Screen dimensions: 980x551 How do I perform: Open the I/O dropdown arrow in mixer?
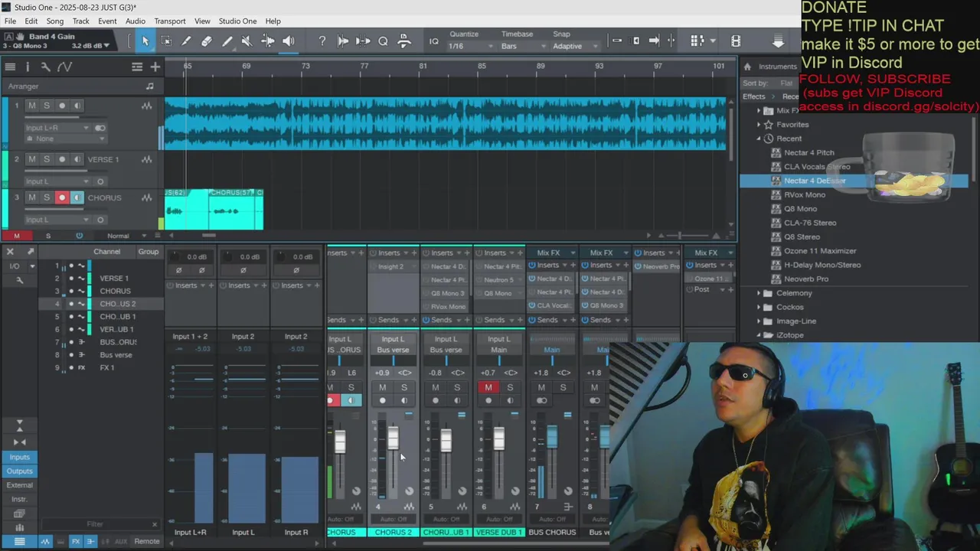[32, 266]
